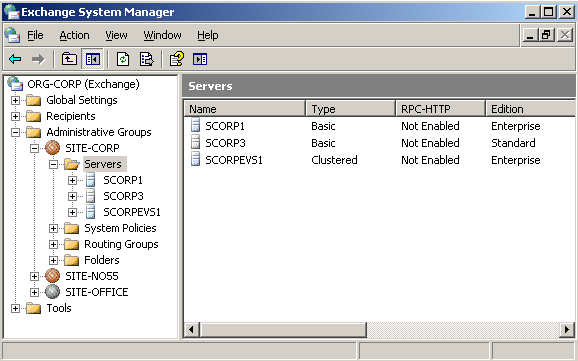This screenshot has height=361, width=578.
Task: Click the Routing Groups folder icon
Action: coord(72,244)
